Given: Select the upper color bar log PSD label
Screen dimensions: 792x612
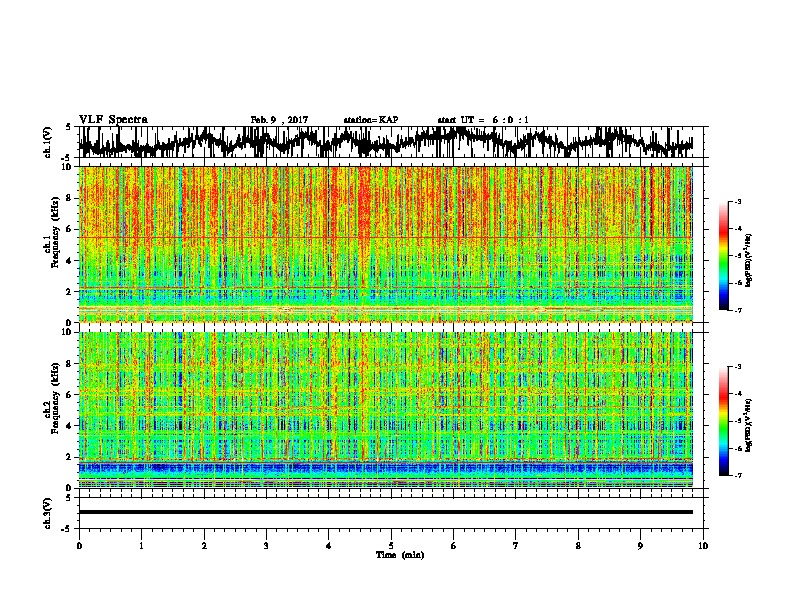Looking at the screenshot, I should 748,261.
